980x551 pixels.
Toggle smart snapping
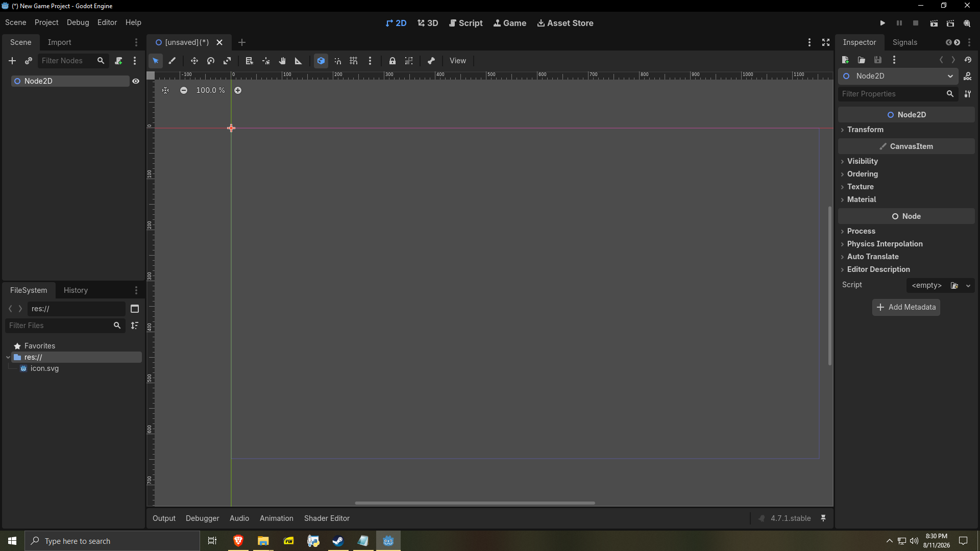point(337,61)
